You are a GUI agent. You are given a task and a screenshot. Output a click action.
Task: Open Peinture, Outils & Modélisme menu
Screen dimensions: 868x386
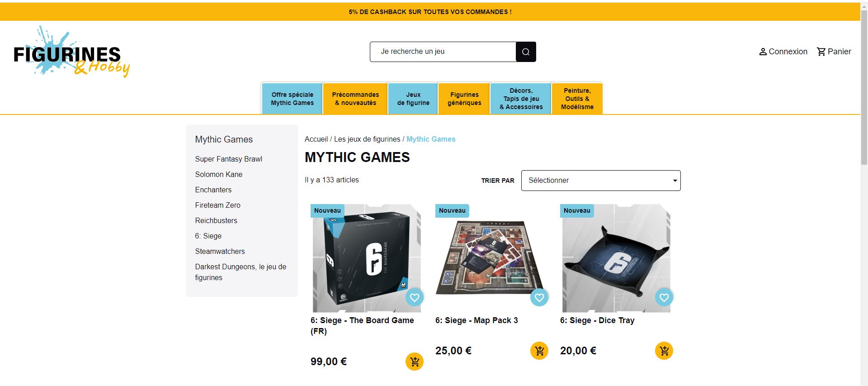click(x=577, y=99)
